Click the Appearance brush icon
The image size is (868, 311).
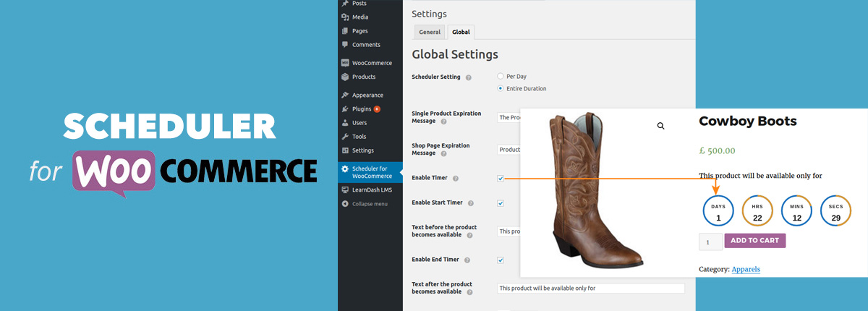(x=345, y=95)
